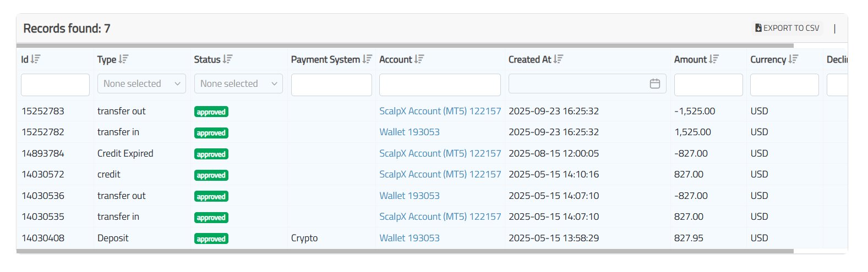Export records to CSV
Image resolution: width=868 pixels, height=272 pixels.
[x=788, y=28]
